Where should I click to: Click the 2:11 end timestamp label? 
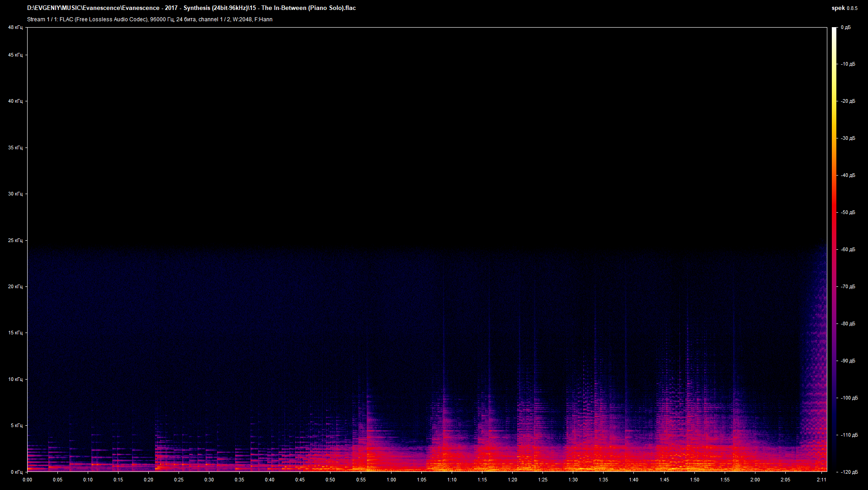pos(822,480)
